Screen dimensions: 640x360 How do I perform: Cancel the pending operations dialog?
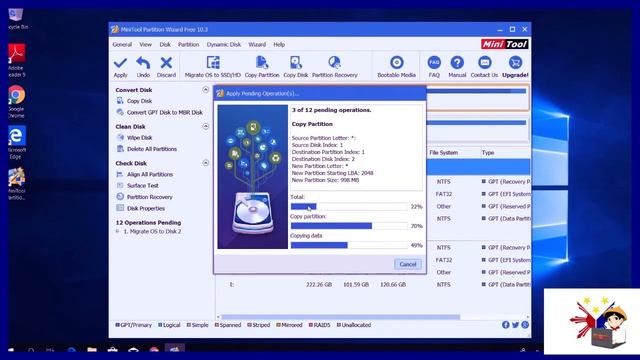pos(407,264)
